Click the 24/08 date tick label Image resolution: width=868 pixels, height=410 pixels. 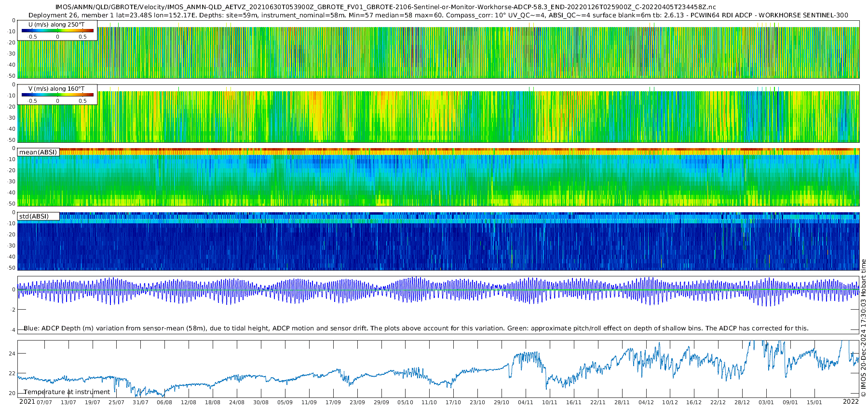(x=237, y=402)
